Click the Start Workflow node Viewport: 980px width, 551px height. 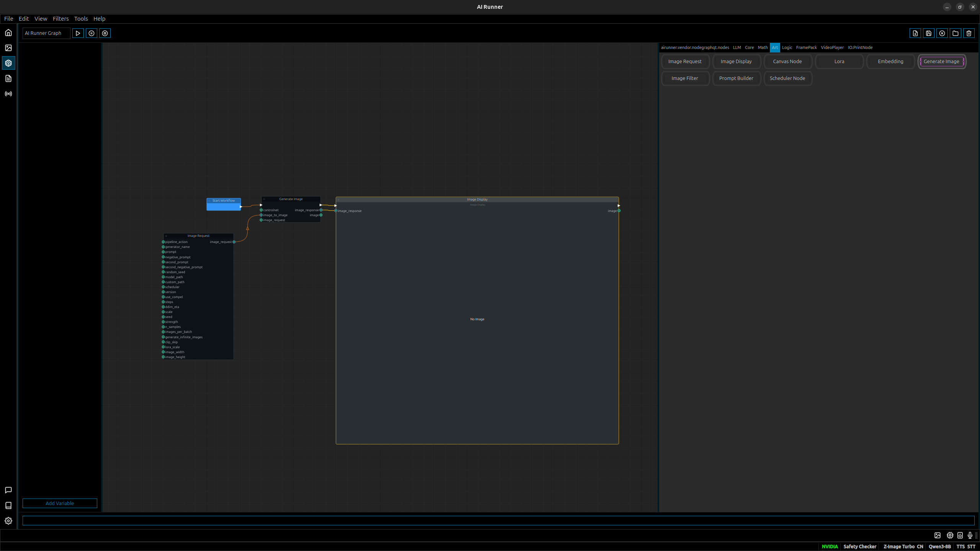pyautogui.click(x=224, y=205)
